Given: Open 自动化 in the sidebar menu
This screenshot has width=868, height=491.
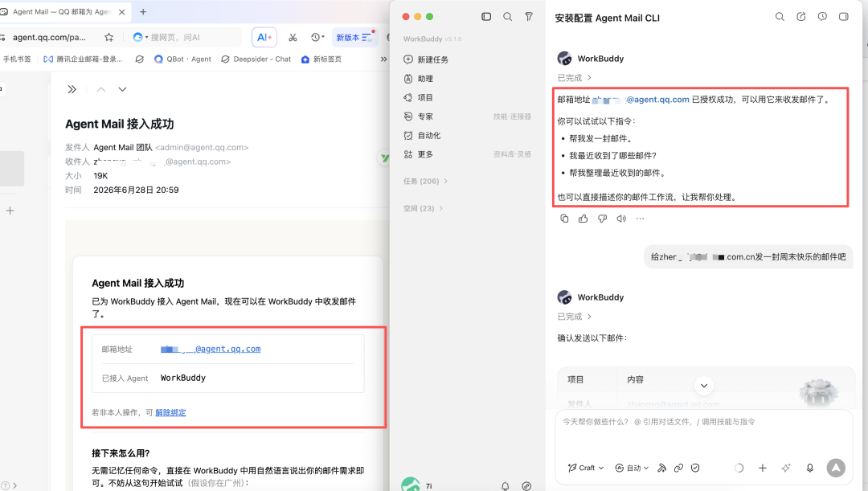Looking at the screenshot, I should click(422, 136).
